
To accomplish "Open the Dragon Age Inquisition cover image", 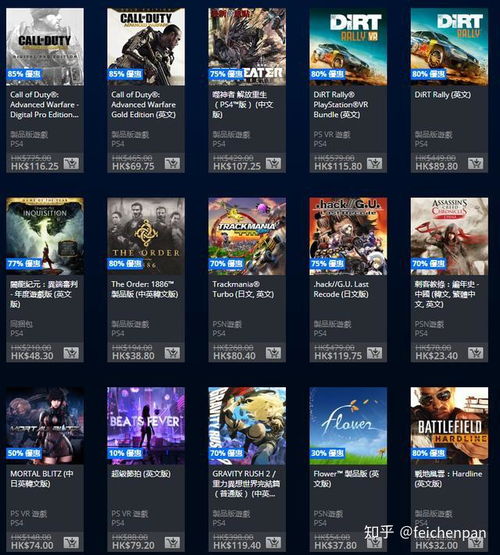I will point(45,236).
